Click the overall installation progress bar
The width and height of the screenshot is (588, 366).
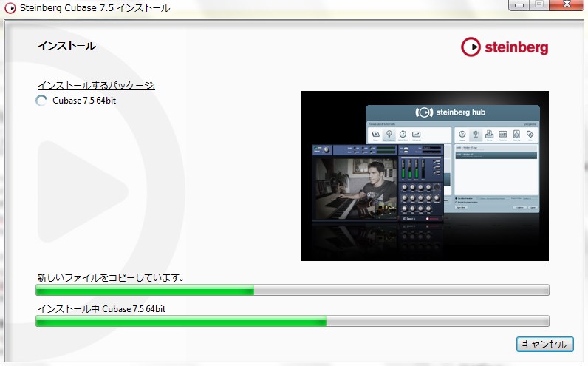coord(293,321)
